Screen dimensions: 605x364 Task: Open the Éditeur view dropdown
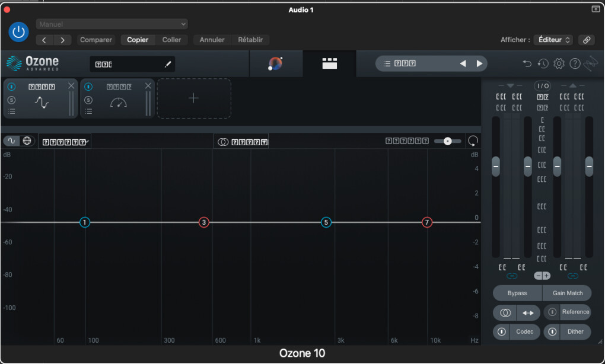[553, 40]
